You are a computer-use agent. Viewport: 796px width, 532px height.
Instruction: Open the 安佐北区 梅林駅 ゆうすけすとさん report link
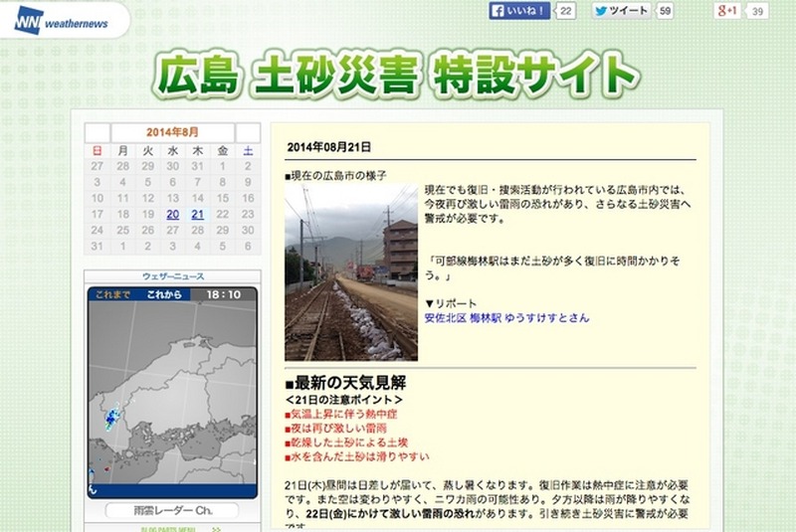coord(506,318)
